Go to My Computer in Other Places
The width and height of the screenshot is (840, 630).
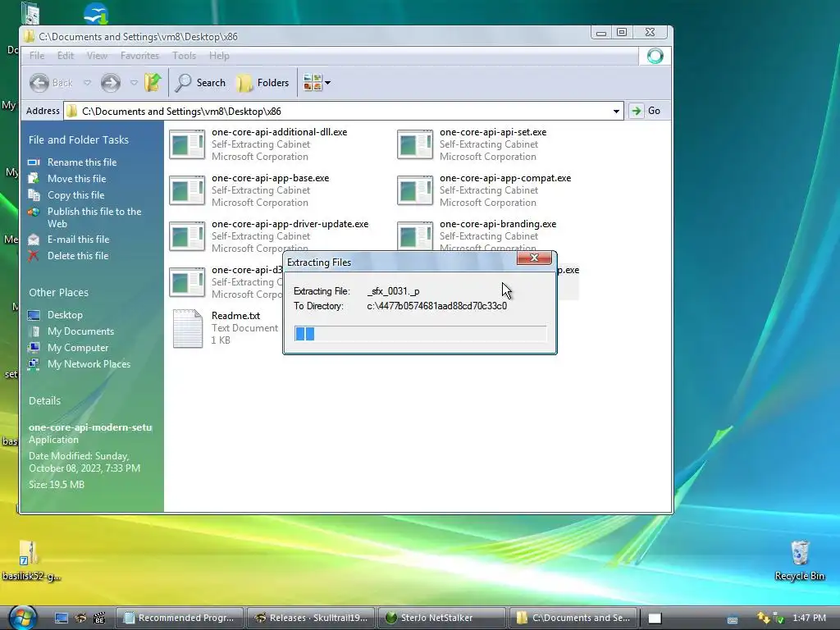(78, 348)
